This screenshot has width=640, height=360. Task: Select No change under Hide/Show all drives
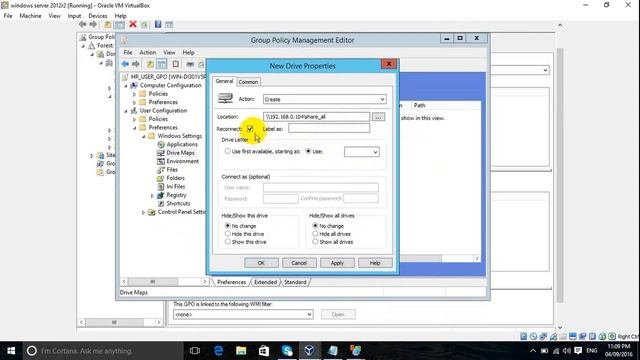[315, 226]
